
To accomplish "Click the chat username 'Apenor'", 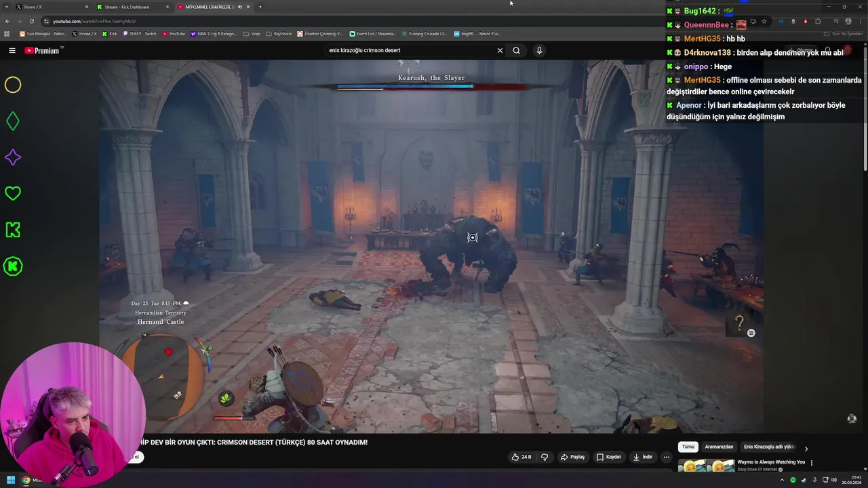I will pos(689,105).
